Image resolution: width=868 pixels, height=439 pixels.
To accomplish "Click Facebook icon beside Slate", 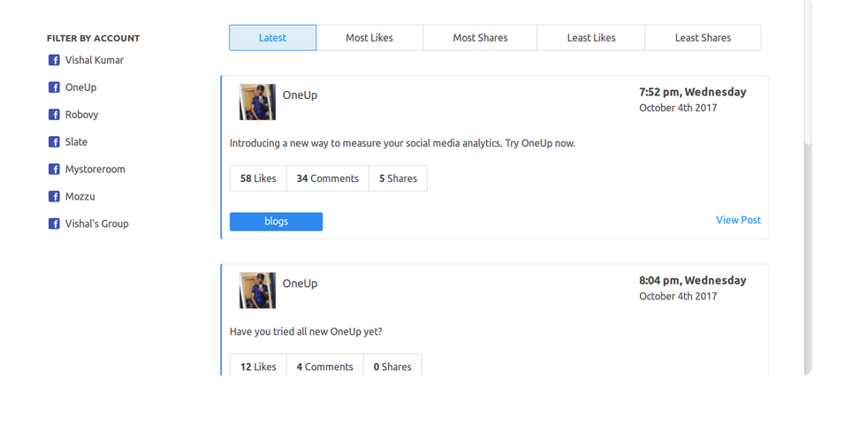I will tap(54, 141).
